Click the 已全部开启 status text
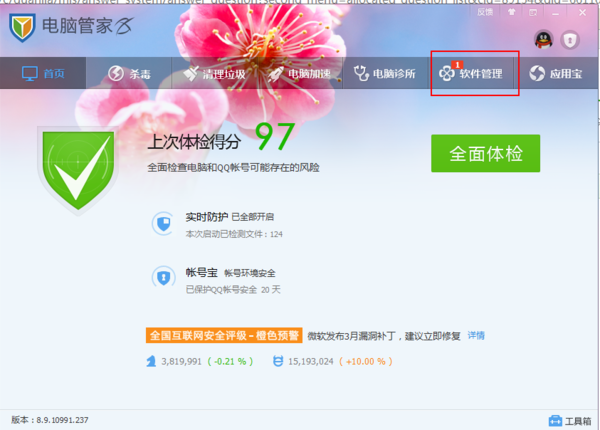 point(253,217)
